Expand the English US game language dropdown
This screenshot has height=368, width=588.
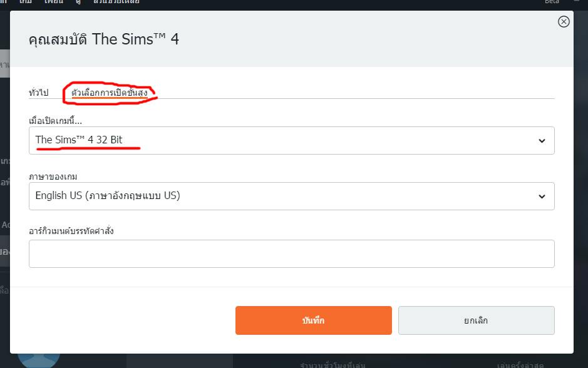point(291,196)
